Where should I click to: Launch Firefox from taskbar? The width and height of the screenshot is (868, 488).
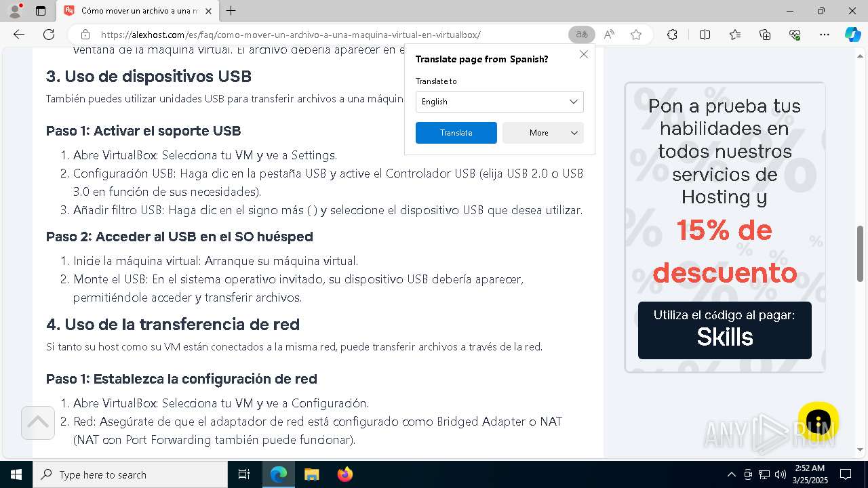pos(344,474)
